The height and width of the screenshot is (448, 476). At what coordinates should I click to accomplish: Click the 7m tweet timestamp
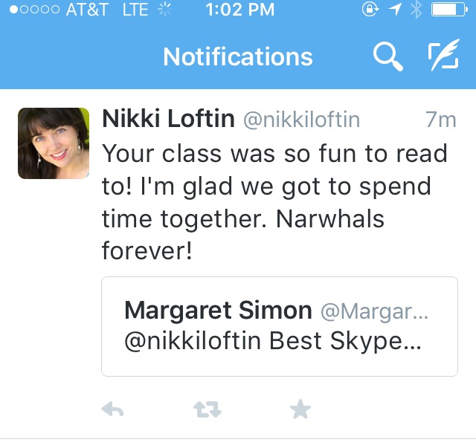[x=440, y=120]
